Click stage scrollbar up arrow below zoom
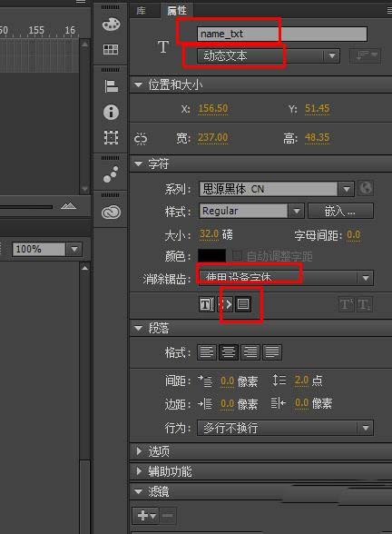 point(85,268)
